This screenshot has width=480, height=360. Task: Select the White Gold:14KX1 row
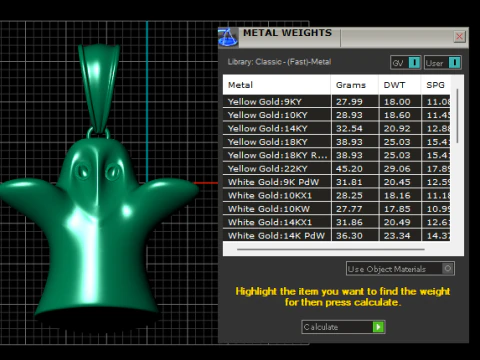(337, 222)
